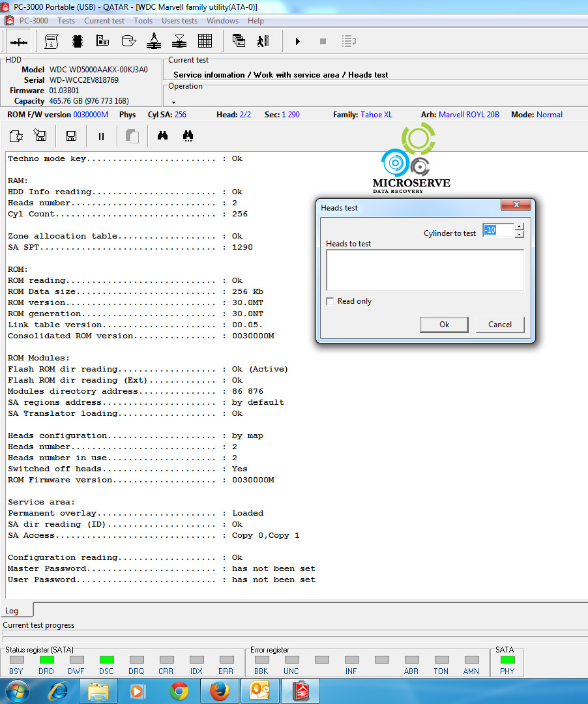
Task: Open the scroll-shaped HDD information icon
Action: pos(51,41)
